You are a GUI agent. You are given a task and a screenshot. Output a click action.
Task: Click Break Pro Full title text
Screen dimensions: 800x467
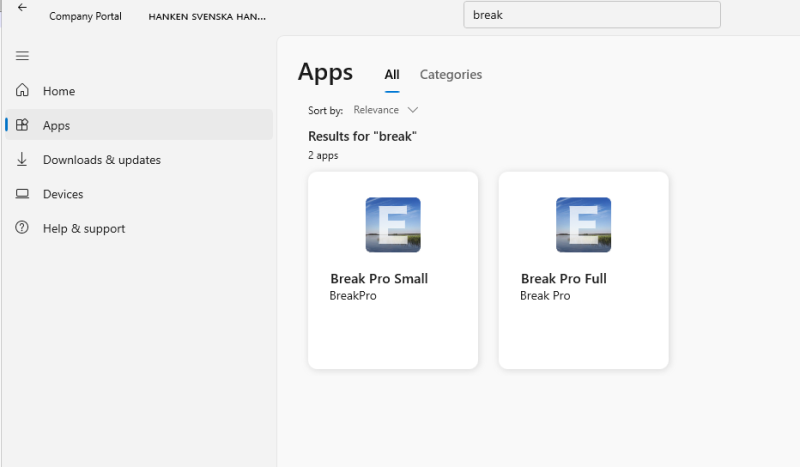[x=564, y=279]
